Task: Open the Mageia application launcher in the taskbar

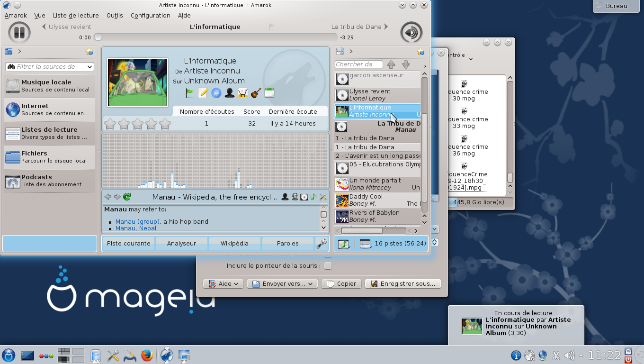Action: [9, 355]
